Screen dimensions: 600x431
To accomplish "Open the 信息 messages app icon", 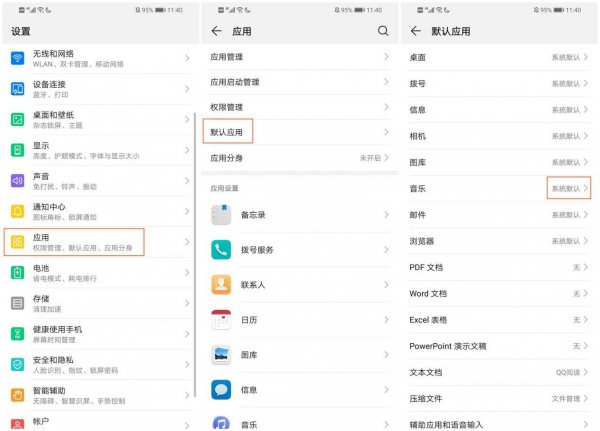I will point(221,390).
